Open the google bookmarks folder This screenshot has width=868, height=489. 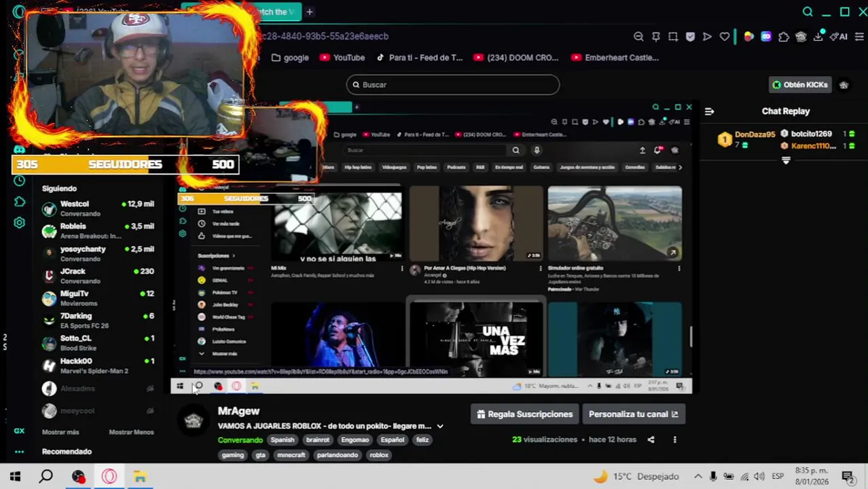click(290, 58)
